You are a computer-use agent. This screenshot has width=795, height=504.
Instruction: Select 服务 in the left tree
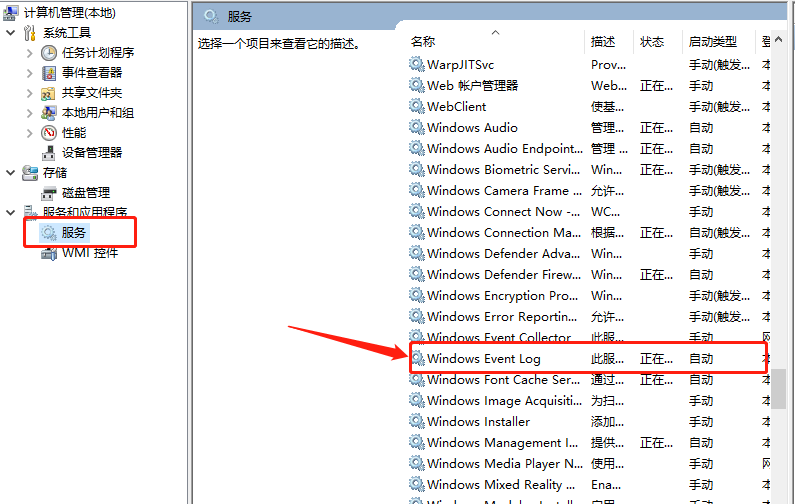75,233
